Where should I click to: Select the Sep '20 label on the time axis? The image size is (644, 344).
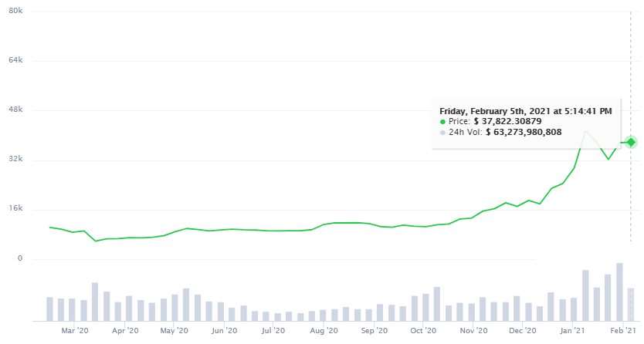(x=373, y=330)
